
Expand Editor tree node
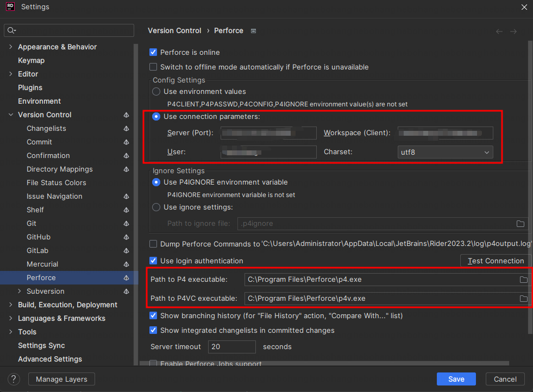pyautogui.click(x=10, y=74)
